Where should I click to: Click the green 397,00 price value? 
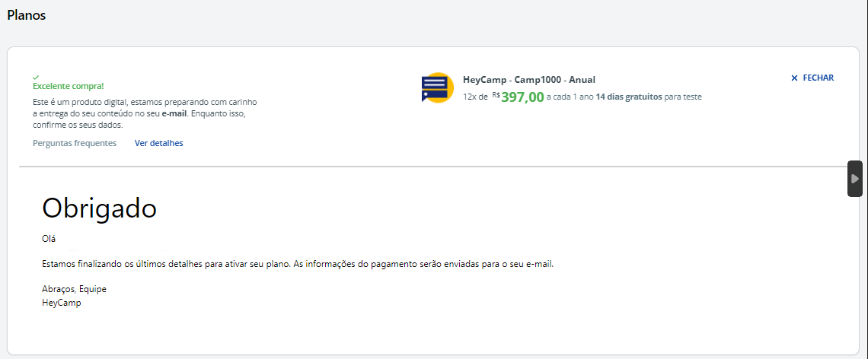(522, 97)
